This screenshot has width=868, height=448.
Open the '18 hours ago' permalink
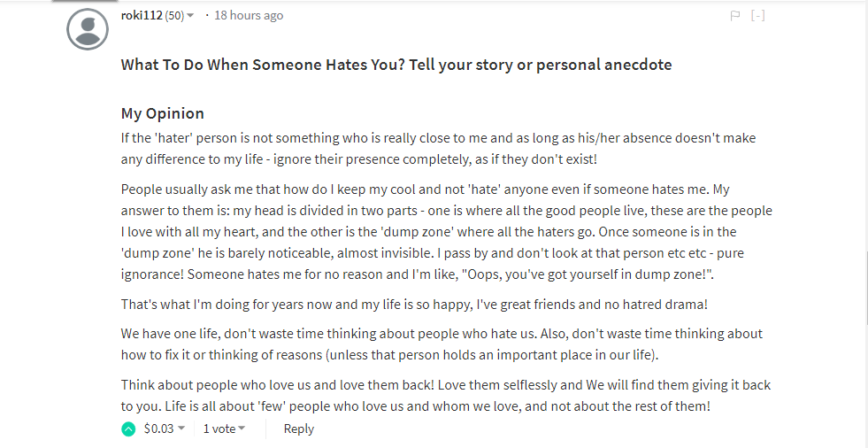249,16
